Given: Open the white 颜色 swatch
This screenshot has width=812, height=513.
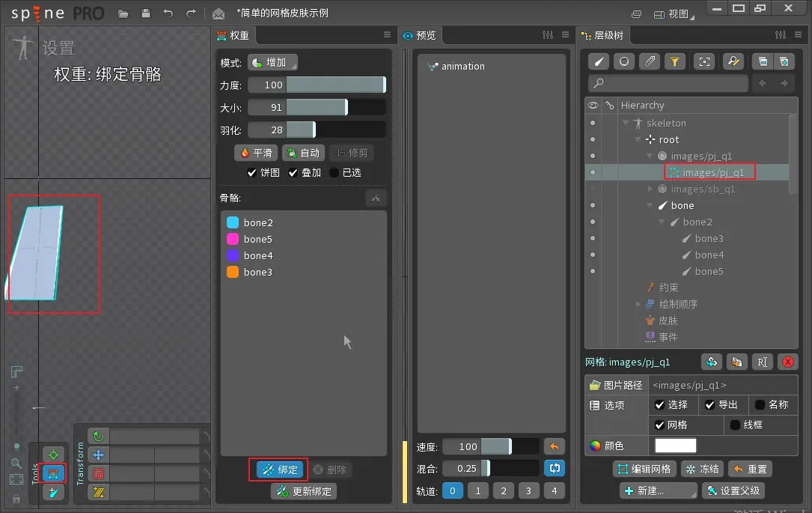Looking at the screenshot, I should click(x=675, y=446).
